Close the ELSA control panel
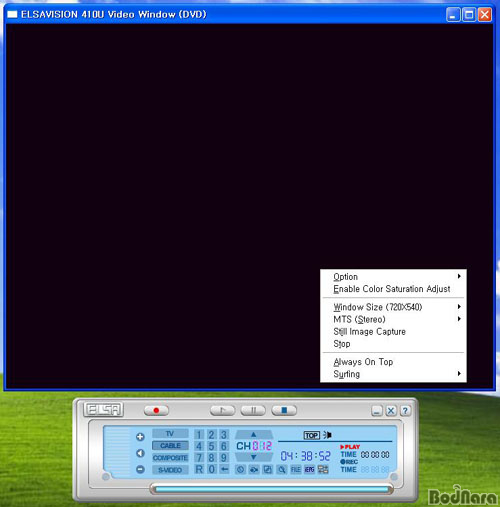Image resolution: width=500 pixels, height=507 pixels. click(x=391, y=411)
